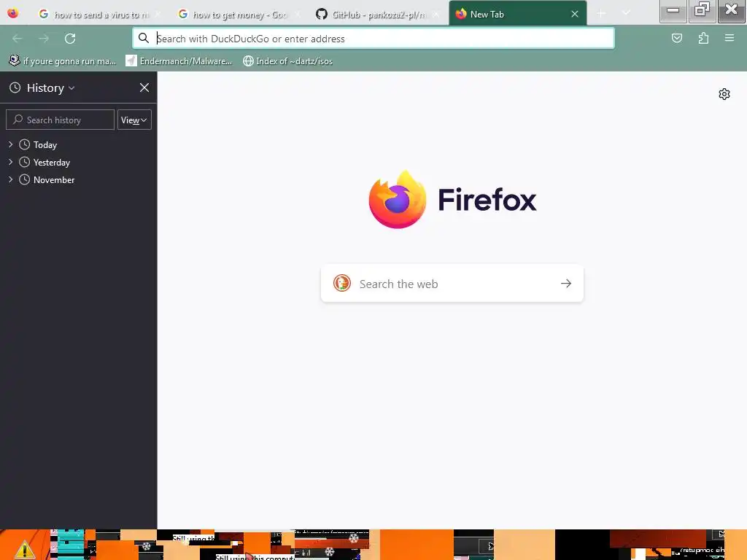This screenshot has height=560, width=747.
Task: Click the magnifier icon in address bar
Action: pos(144,38)
